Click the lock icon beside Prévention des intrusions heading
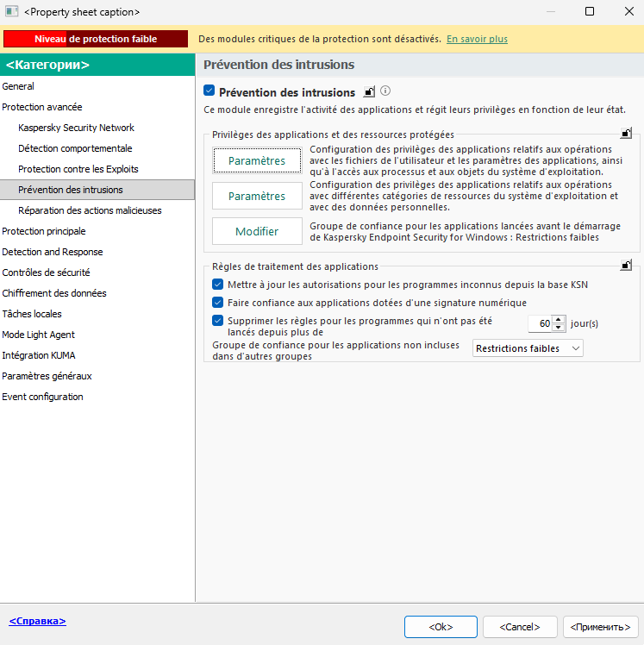Image resolution: width=644 pixels, height=645 pixels. (369, 91)
